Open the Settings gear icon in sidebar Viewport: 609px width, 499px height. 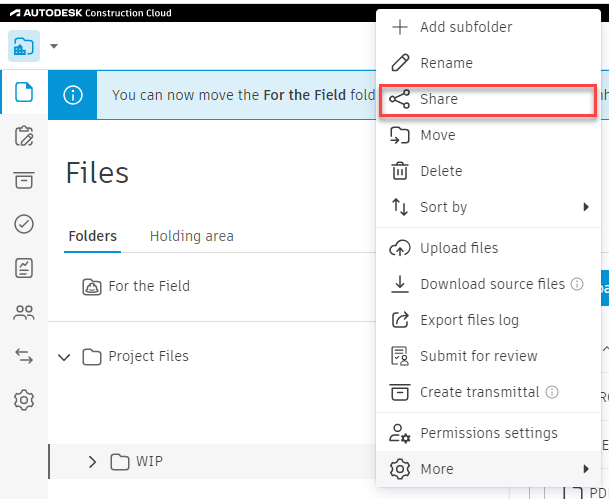[24, 400]
